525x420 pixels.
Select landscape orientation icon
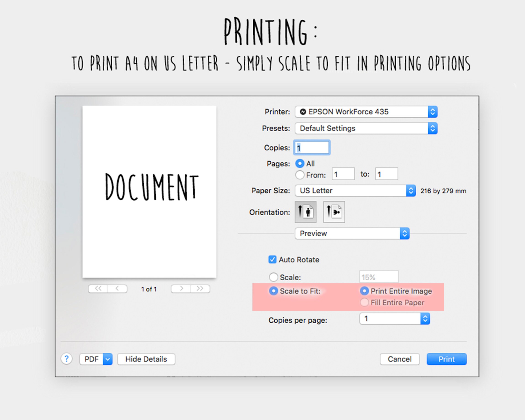click(334, 212)
